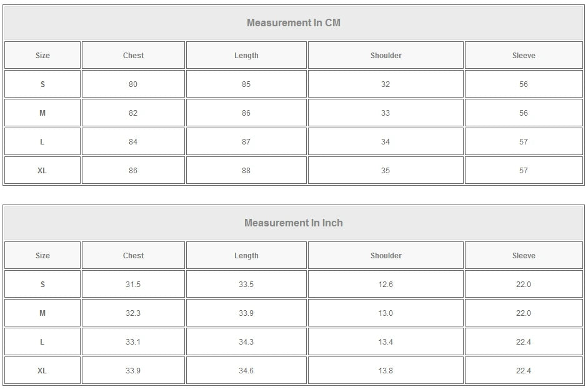Select the Chest header in the CM table

[x=133, y=56]
